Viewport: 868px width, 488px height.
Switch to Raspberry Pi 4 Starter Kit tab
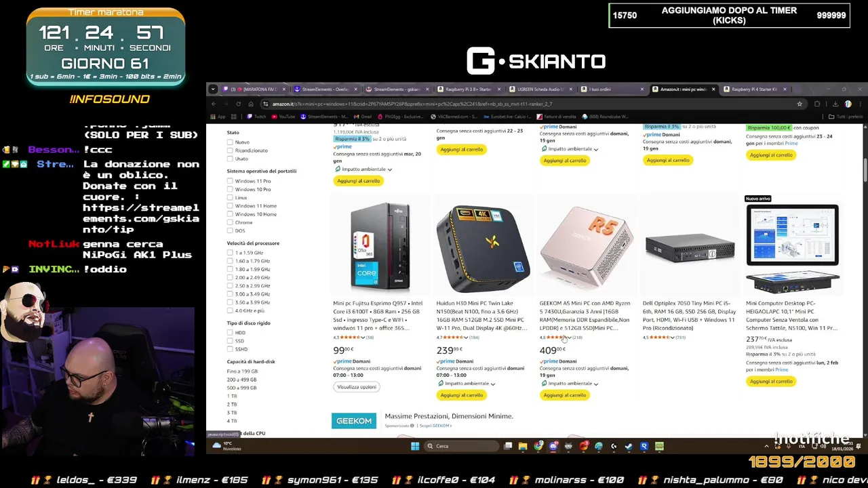tap(754, 89)
